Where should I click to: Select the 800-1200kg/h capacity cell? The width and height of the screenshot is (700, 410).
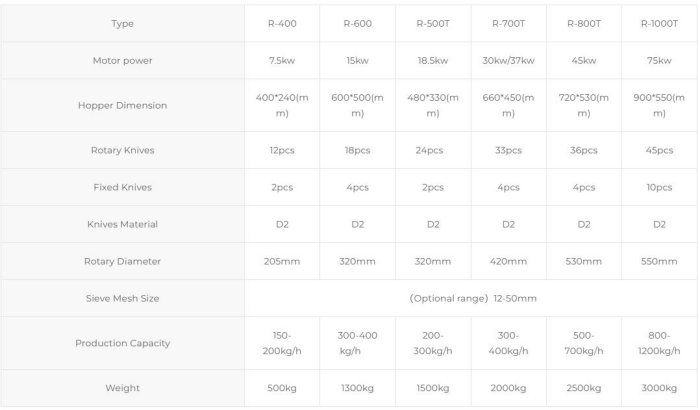(659, 343)
